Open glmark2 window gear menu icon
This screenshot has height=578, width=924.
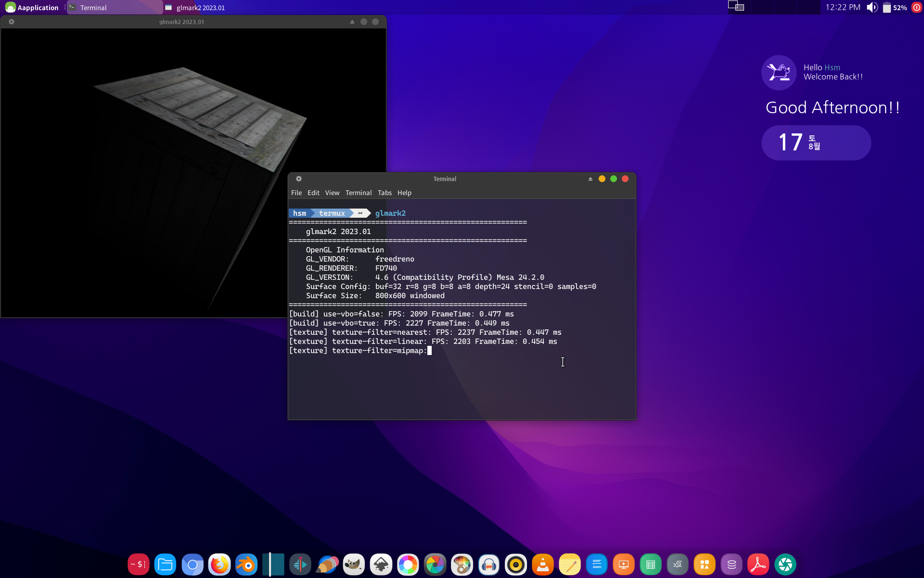tap(12, 22)
